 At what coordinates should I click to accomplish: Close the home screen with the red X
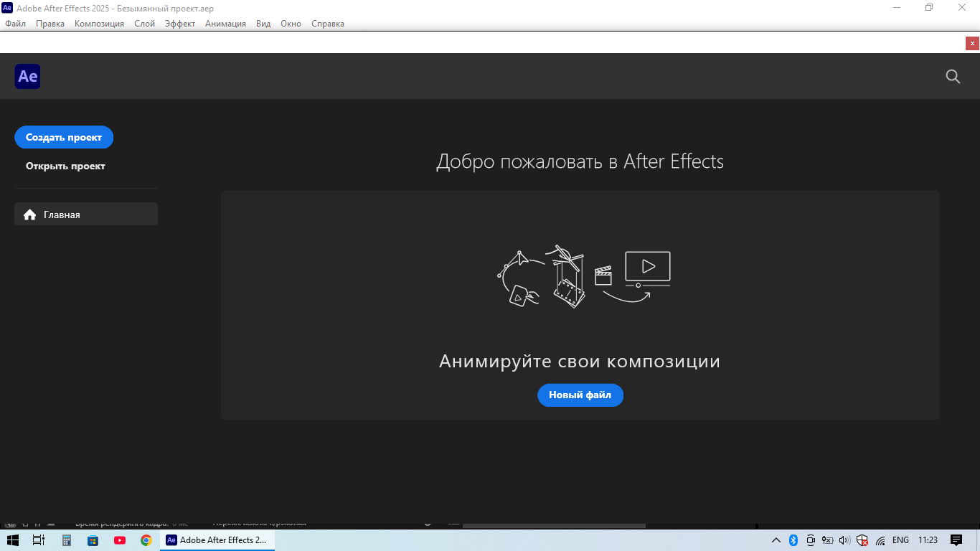(x=972, y=43)
